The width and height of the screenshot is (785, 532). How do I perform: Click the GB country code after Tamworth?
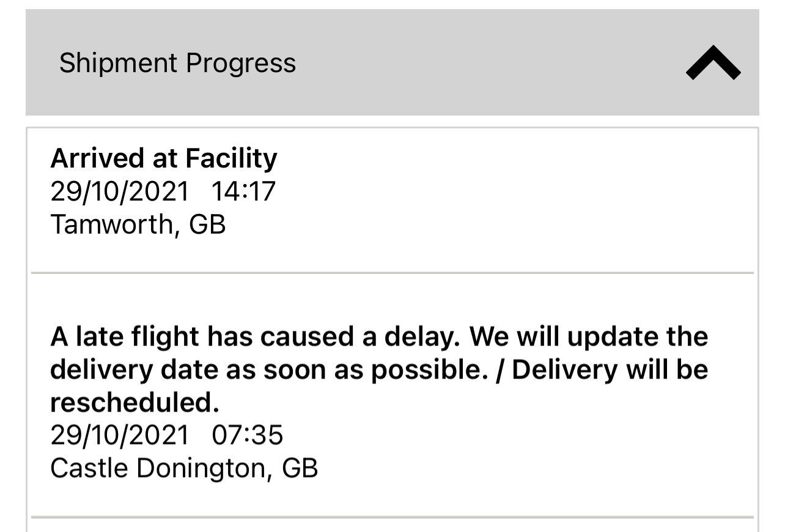tap(207, 224)
